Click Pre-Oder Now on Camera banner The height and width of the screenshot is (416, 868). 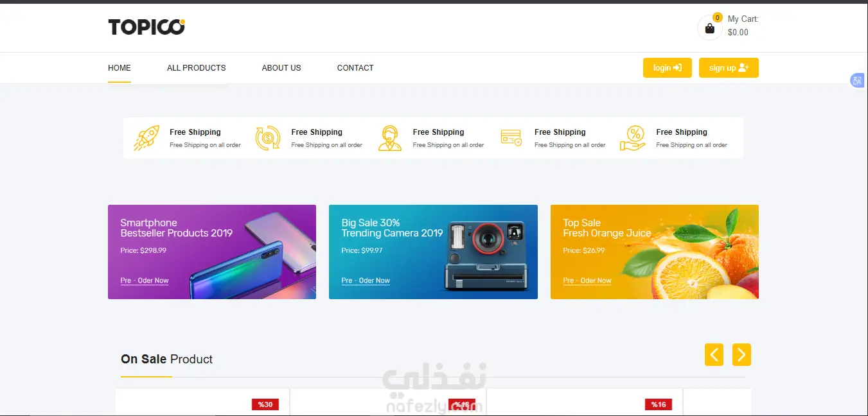pos(366,281)
